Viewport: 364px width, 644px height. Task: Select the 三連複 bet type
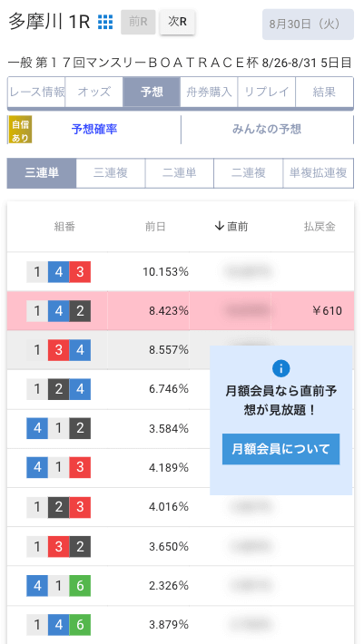[111, 173]
